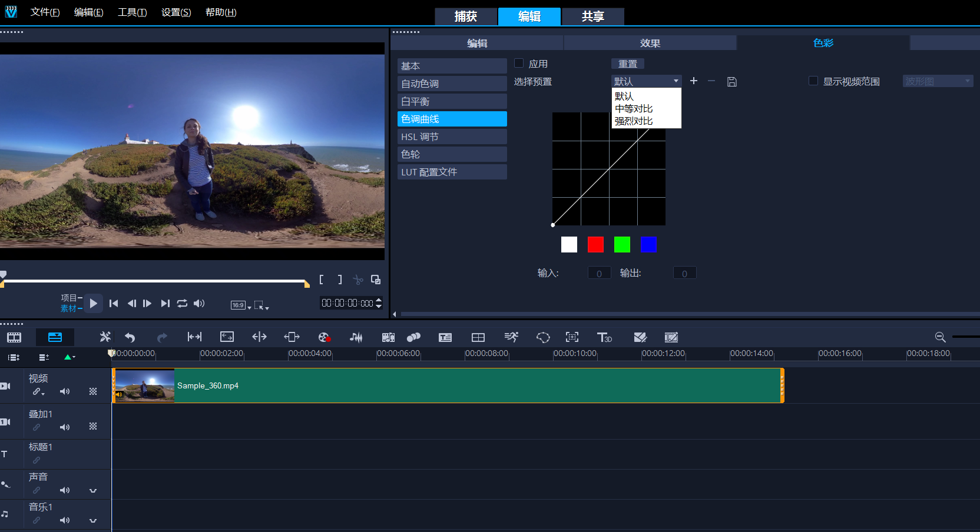The image size is (980, 532).
Task: Click the 3D title editor icon
Action: tap(604, 337)
